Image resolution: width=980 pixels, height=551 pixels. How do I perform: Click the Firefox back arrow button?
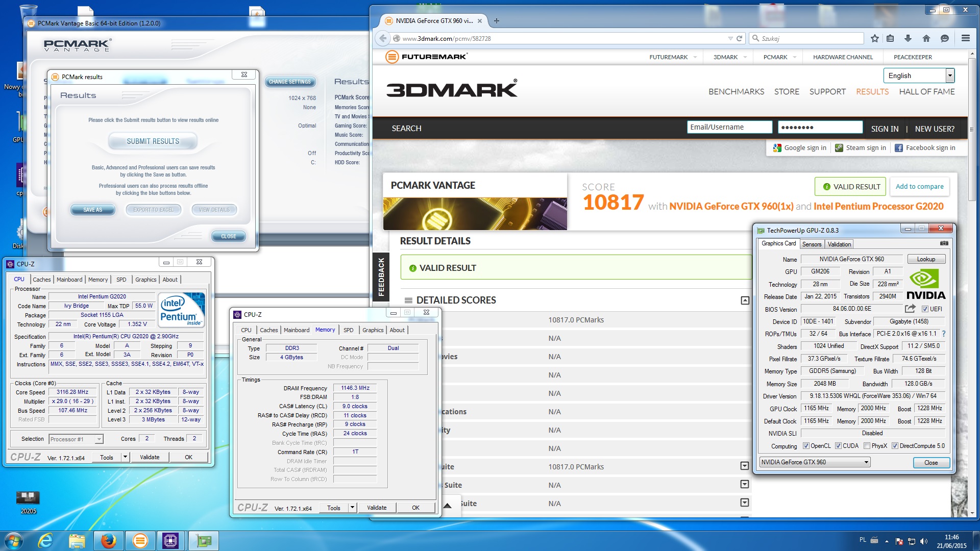pos(383,38)
